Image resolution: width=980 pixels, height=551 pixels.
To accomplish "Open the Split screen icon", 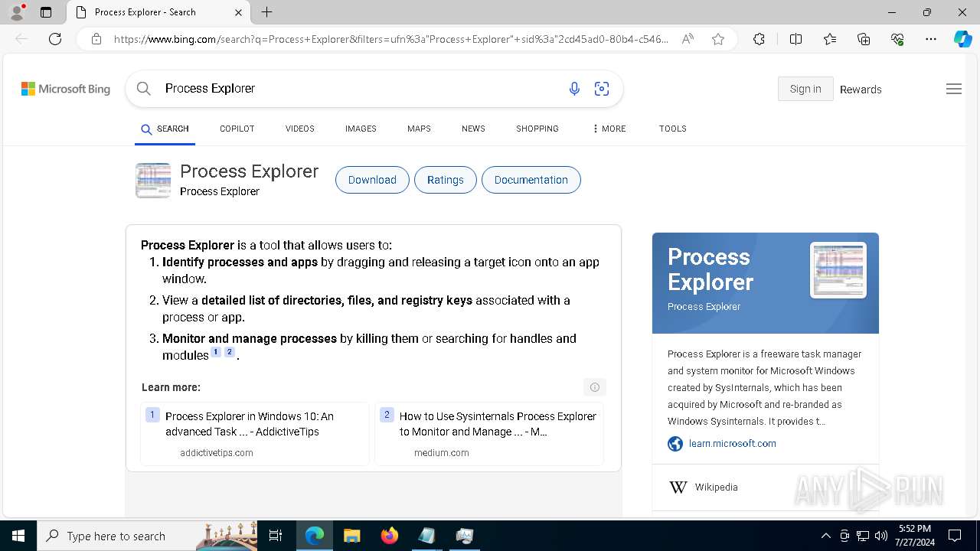I will click(795, 39).
